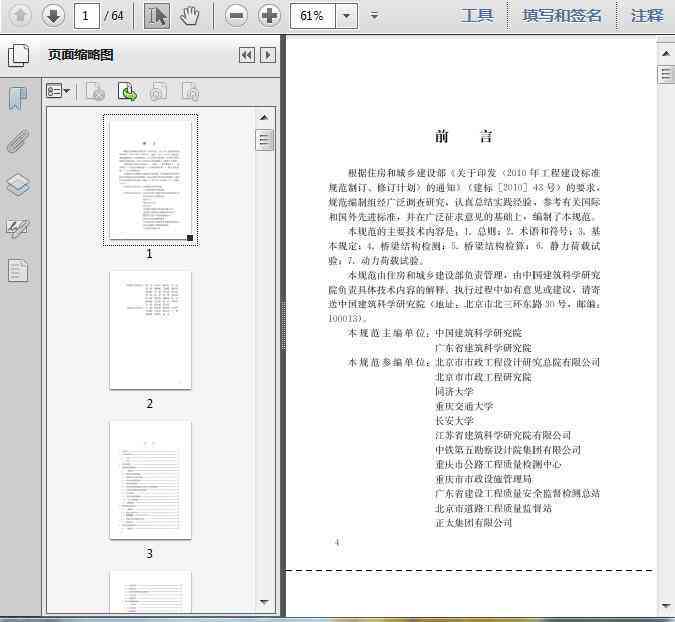675x622 pixels.
Task: Click the thumbnail panel scrollbar handle
Action: coord(264,140)
